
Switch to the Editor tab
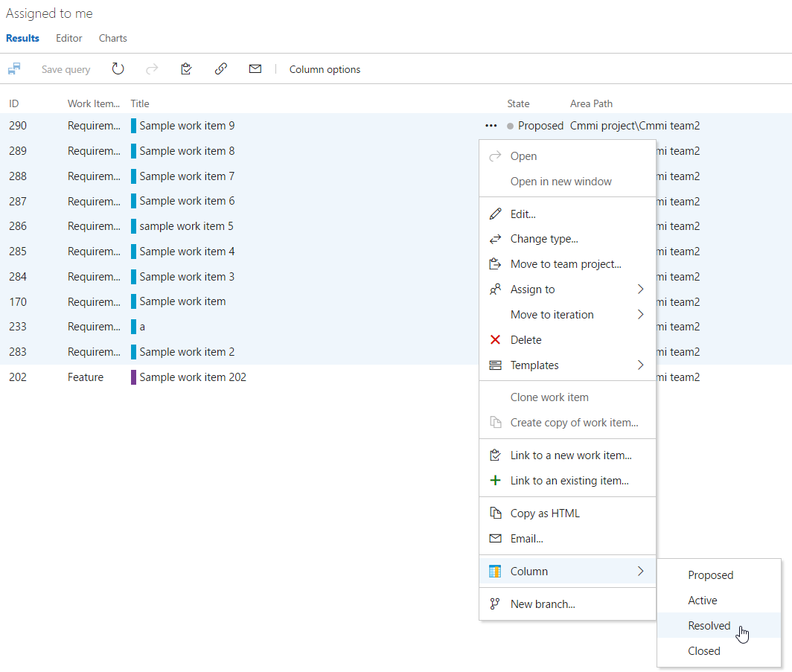pyautogui.click(x=68, y=39)
